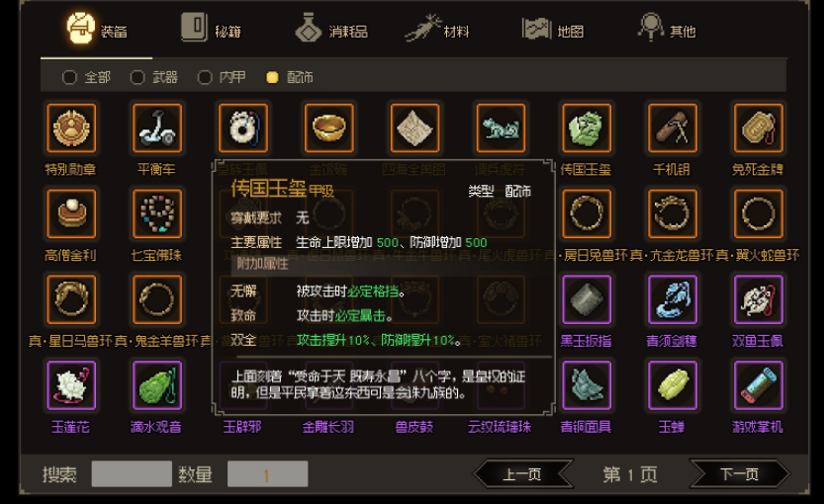
Task: Click the 高僧舍利 relic icon
Action: (x=71, y=213)
